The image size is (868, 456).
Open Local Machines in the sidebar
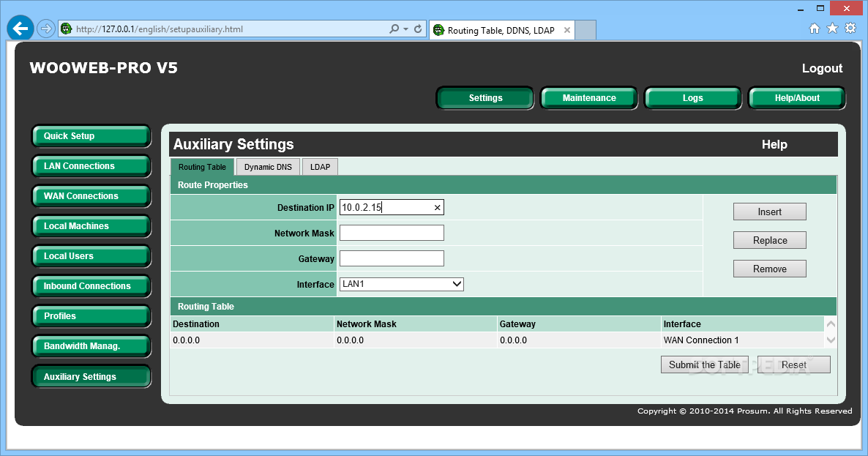(x=91, y=225)
